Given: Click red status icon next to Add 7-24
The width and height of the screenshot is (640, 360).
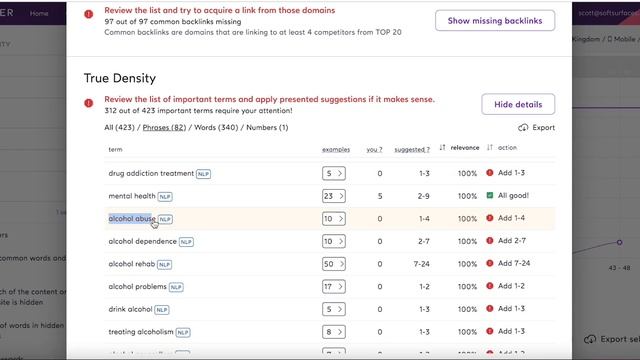Looking at the screenshot, I should [490, 263].
